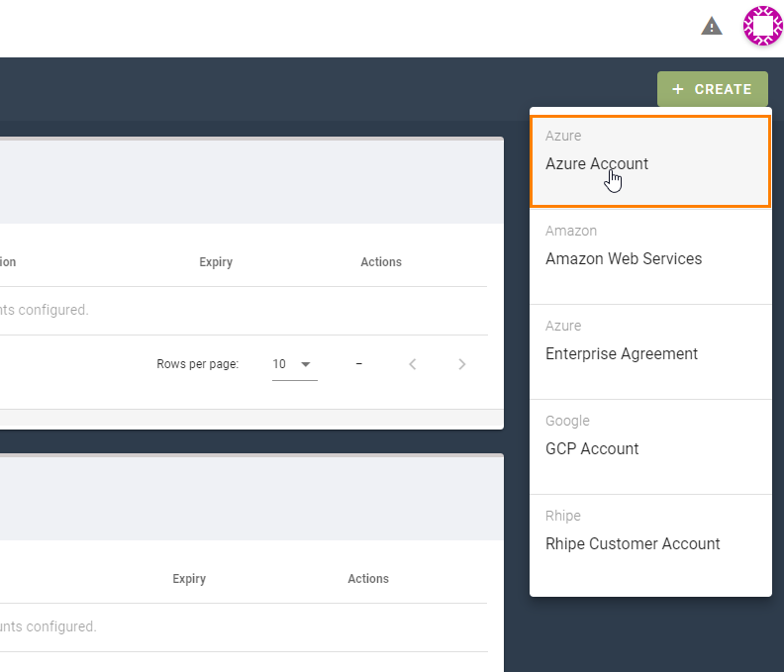Click Expiry column header in upper table

pos(216,262)
